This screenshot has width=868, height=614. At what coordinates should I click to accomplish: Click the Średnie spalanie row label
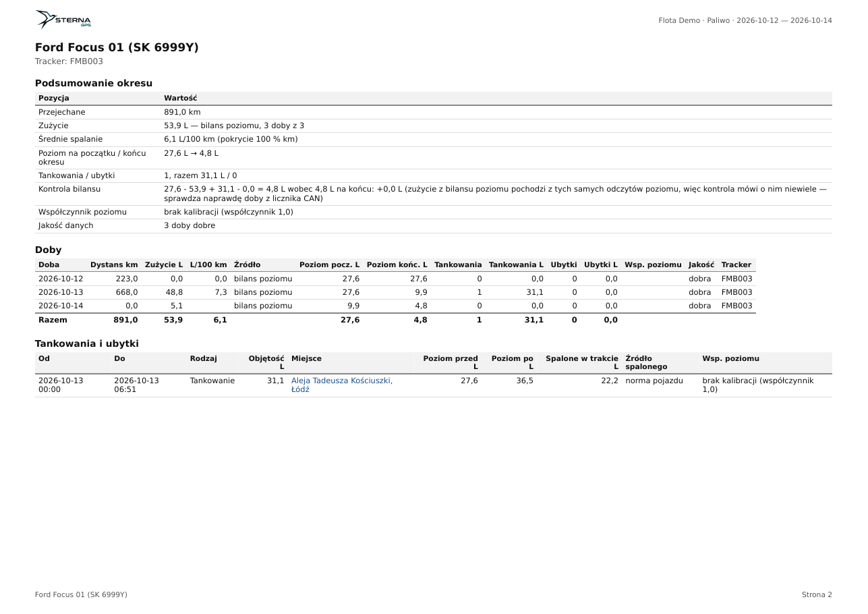tap(70, 139)
